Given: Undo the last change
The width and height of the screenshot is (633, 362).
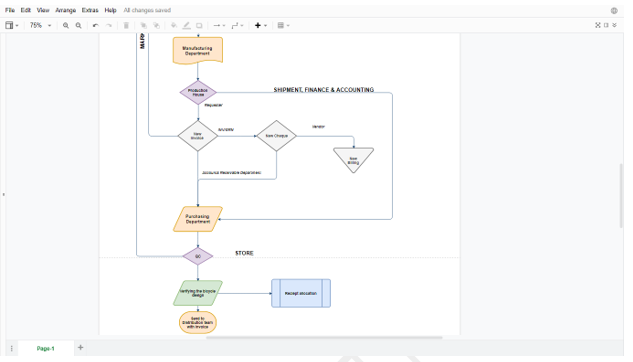Looking at the screenshot, I should pos(96,25).
